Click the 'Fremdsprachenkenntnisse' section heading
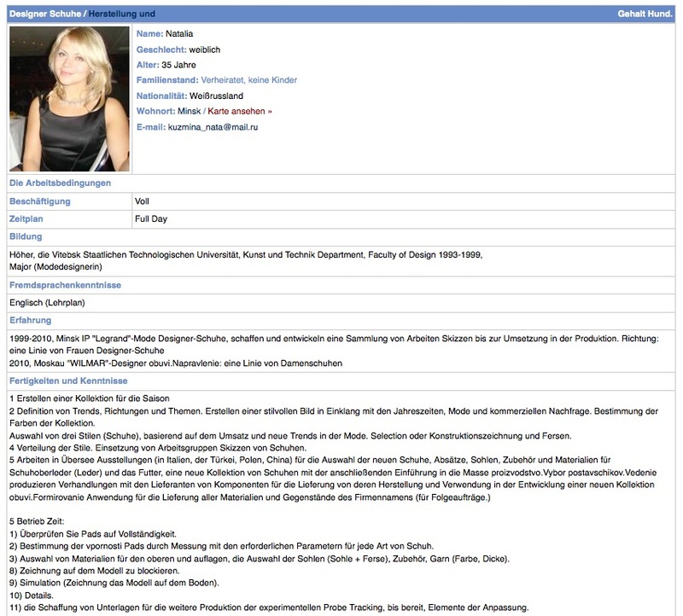 point(66,286)
